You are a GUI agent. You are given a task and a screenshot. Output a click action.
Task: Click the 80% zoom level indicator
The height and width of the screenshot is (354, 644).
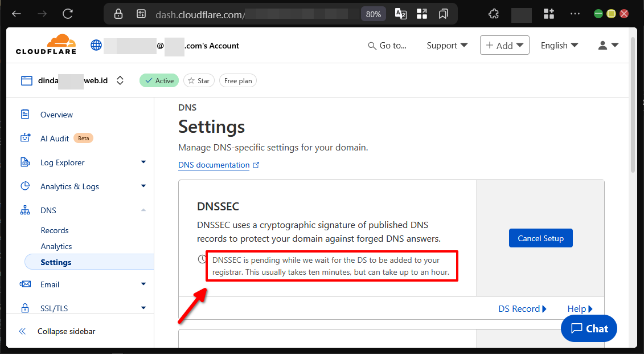tap(374, 14)
